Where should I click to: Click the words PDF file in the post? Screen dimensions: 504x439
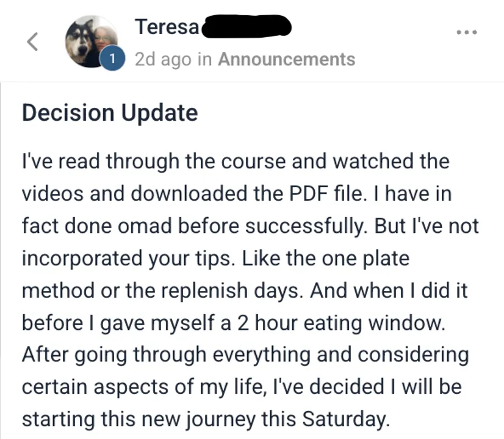pos(326,193)
